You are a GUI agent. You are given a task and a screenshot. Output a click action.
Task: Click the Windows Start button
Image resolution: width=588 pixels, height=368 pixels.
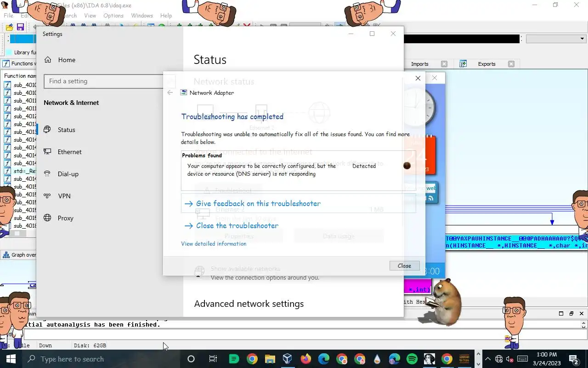click(x=11, y=359)
